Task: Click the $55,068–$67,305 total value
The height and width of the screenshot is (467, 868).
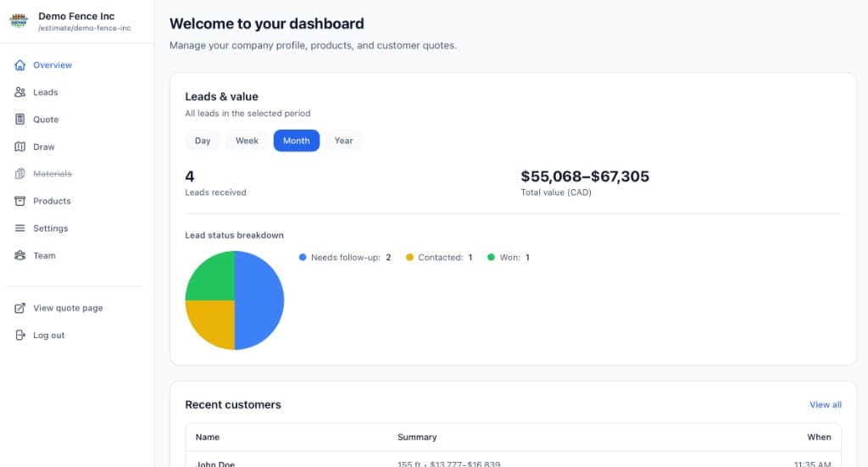Action: point(585,176)
